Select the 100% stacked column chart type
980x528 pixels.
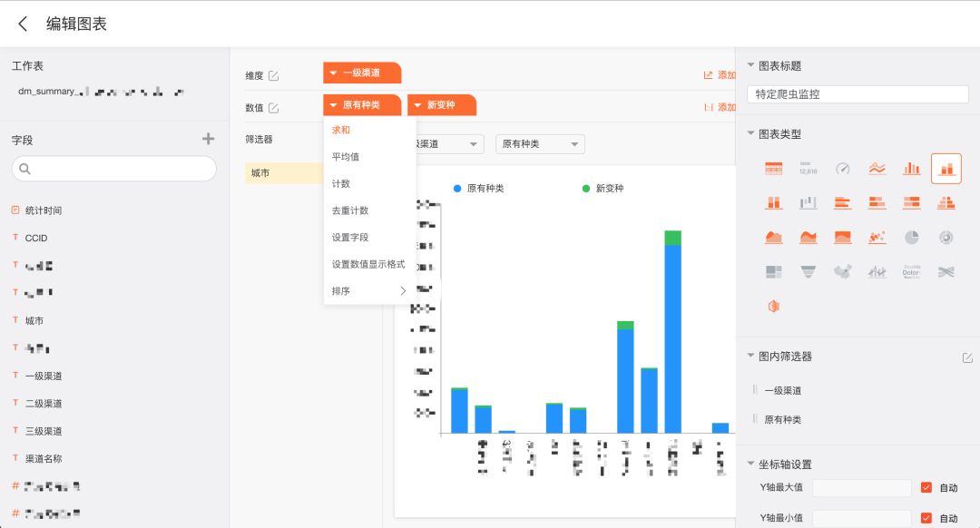coord(774,202)
